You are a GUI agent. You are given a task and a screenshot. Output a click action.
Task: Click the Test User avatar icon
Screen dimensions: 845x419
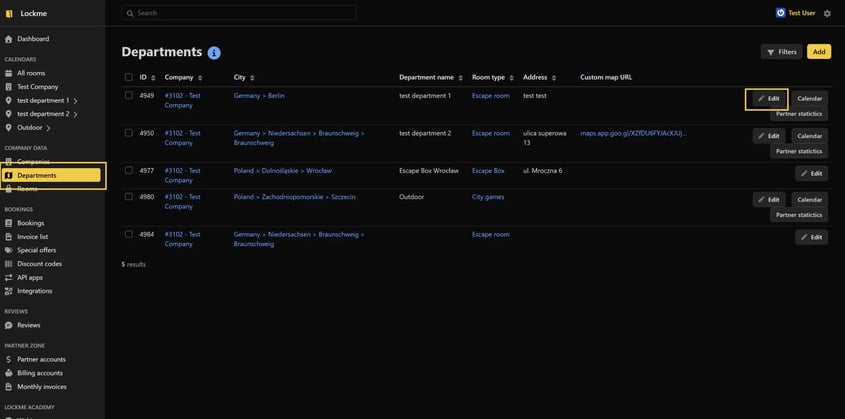[x=781, y=13]
